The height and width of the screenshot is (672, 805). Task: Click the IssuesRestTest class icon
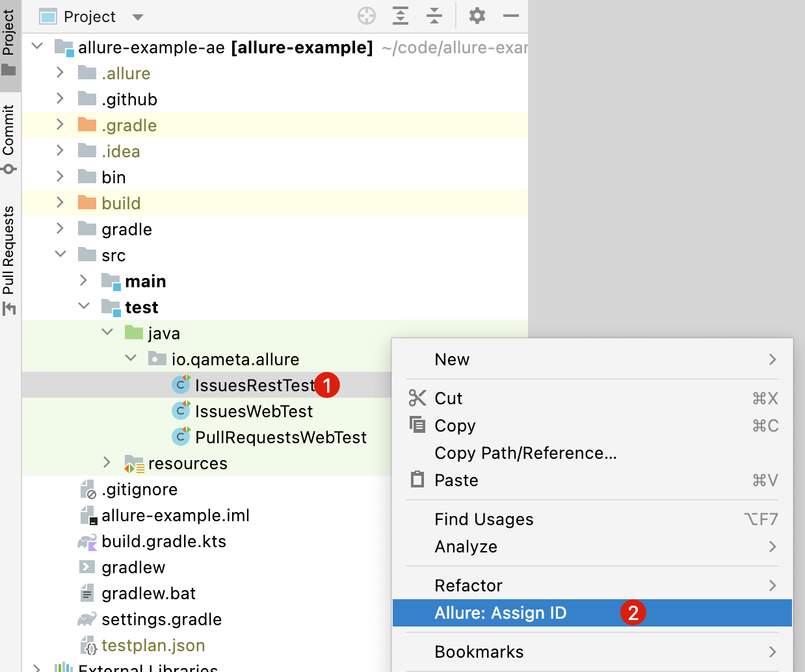coord(181,384)
